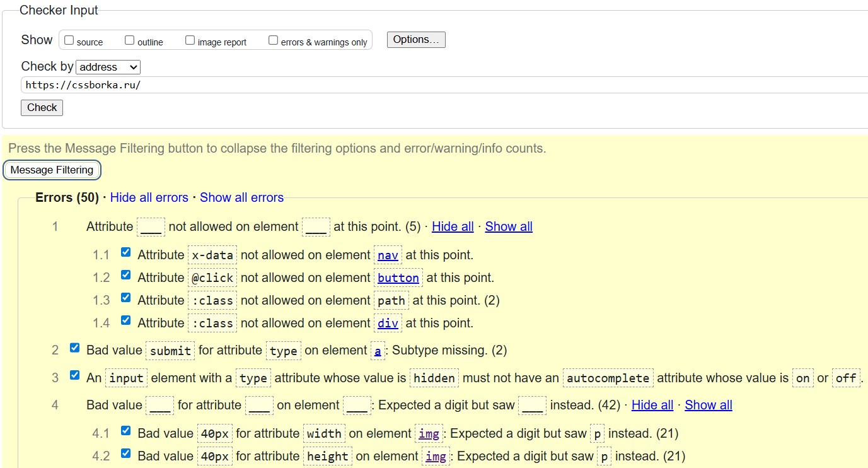
Task: Show all in error group 4
Action: [x=709, y=405]
